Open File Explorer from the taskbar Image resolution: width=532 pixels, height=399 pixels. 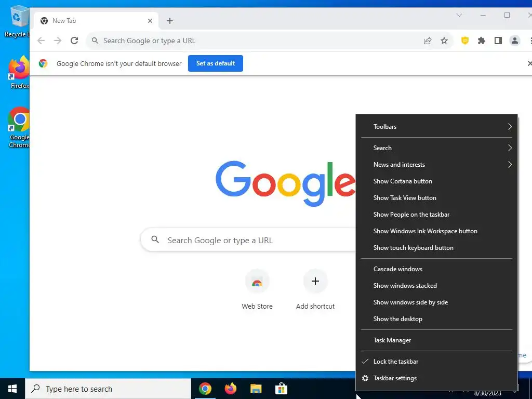pos(256,389)
